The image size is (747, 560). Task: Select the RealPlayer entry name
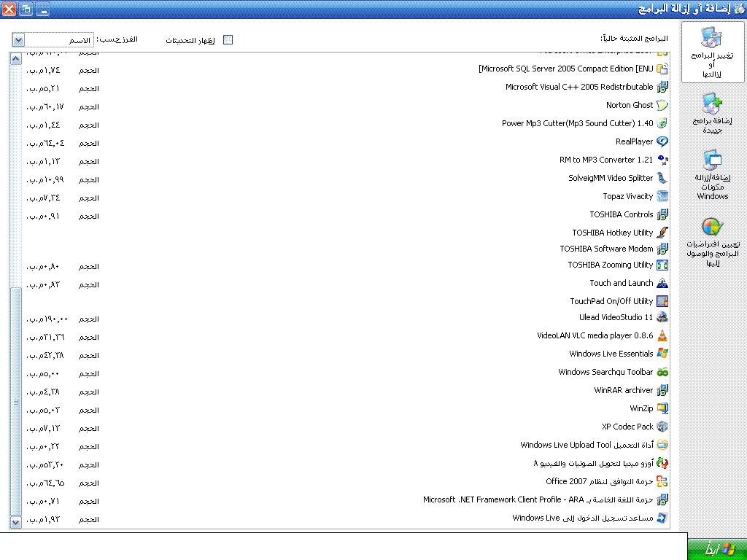tap(634, 142)
